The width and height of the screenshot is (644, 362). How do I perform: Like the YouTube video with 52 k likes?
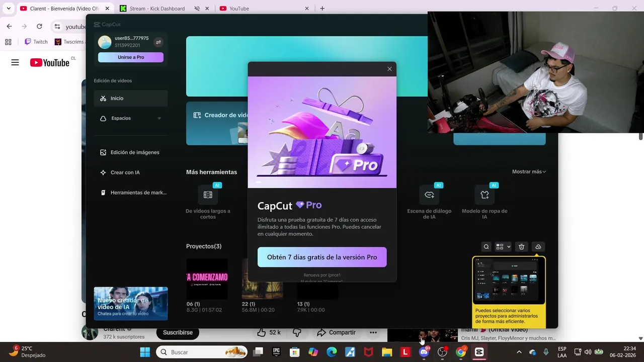pyautogui.click(x=269, y=333)
